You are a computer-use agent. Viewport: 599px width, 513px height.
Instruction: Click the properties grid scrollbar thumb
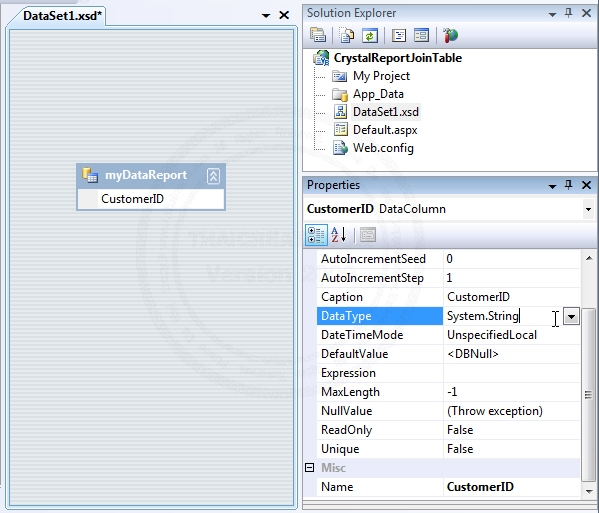588,395
